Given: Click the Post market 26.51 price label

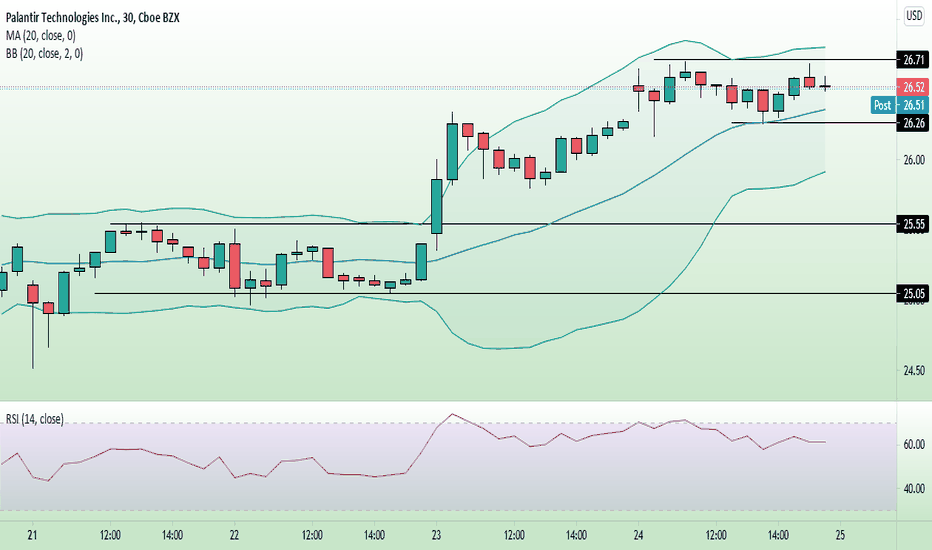Looking at the screenshot, I should [899, 105].
